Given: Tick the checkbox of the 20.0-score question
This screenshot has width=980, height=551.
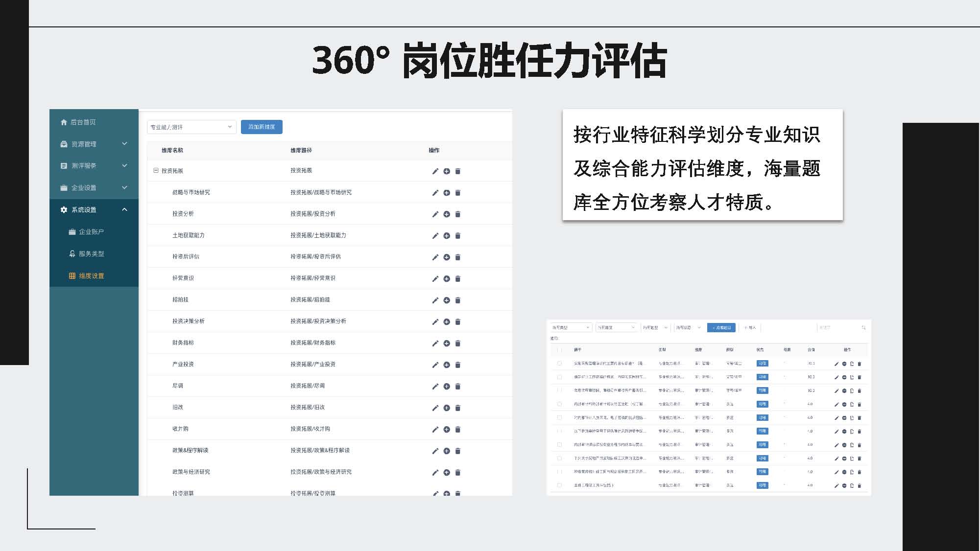Looking at the screenshot, I should 559,364.
